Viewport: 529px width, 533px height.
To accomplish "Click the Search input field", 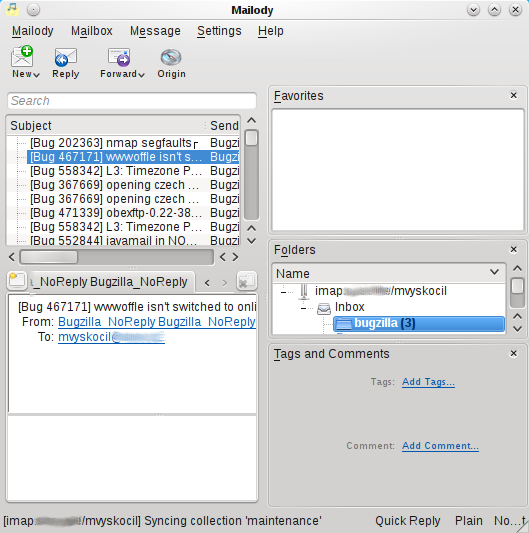I will point(132,101).
